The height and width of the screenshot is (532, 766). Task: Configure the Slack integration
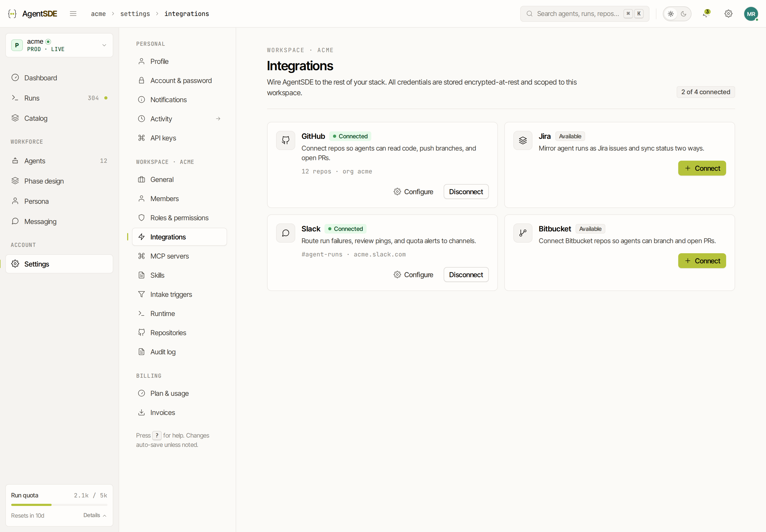point(413,275)
